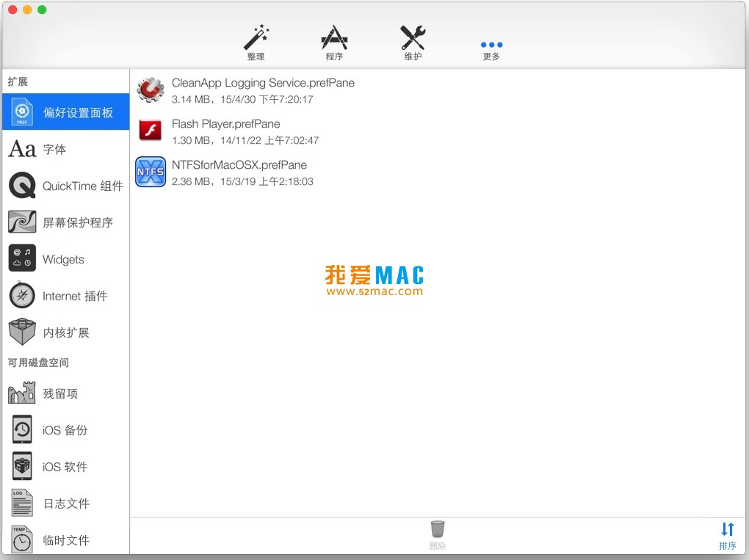The image size is (749, 560).
Task: Open the 临时文件 sidebar label
Action: tap(66, 540)
